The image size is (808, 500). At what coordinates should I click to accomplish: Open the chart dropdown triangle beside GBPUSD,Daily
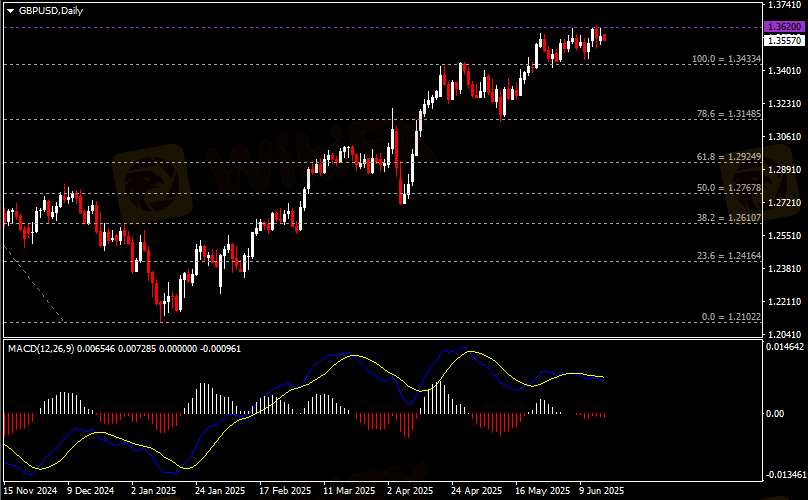click(10, 11)
